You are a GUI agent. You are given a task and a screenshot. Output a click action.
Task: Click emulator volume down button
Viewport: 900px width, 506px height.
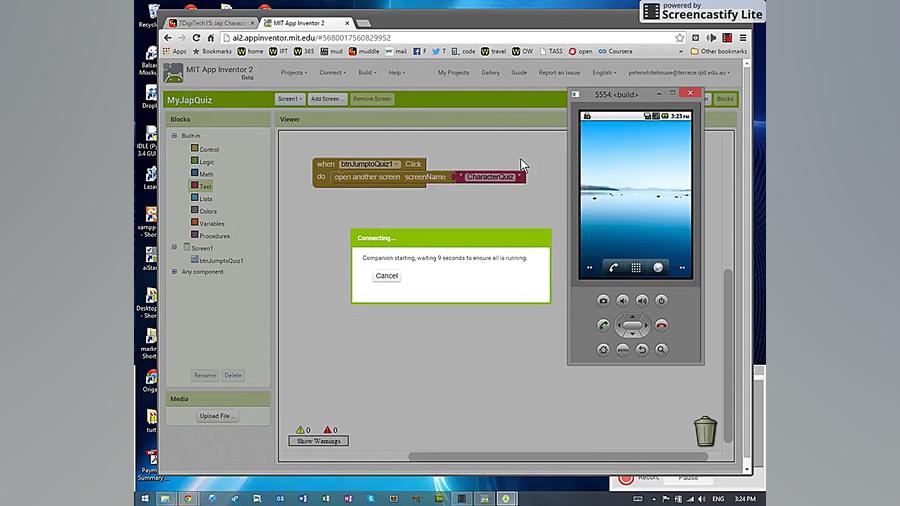(x=622, y=301)
